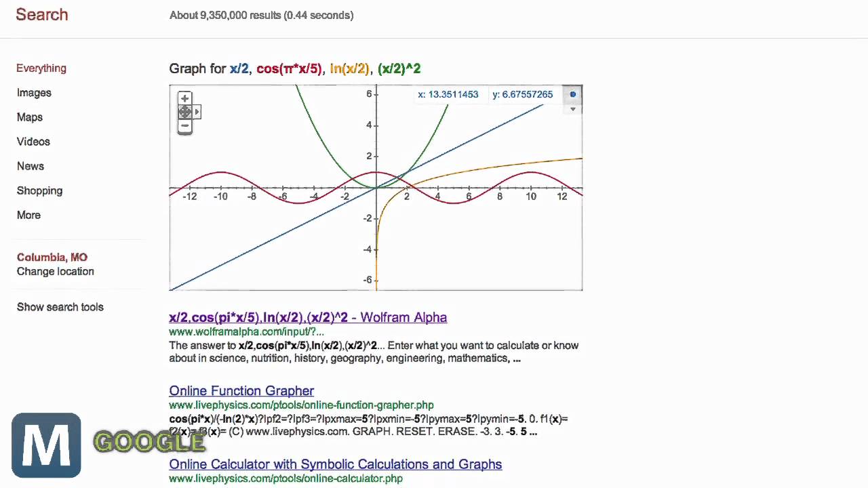Click the wolframalpha.com green URL

tap(246, 332)
